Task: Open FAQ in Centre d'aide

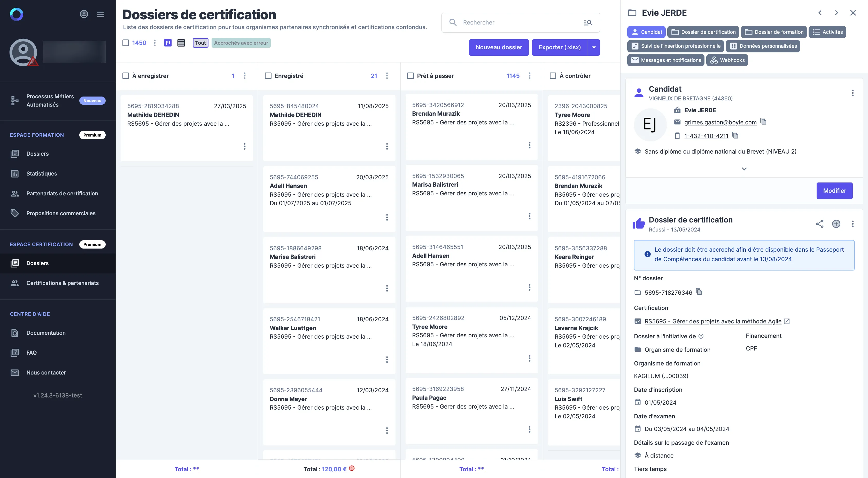Action: 58,353
